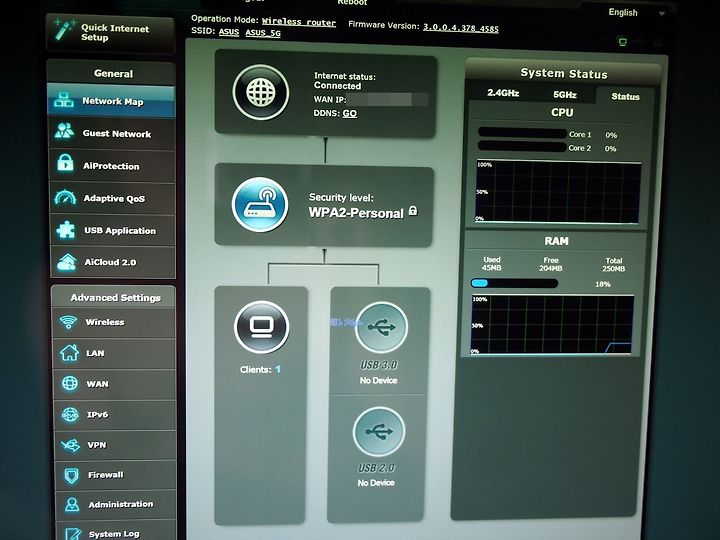This screenshot has height=540, width=720.
Task: Click the Network Map label in sidebar
Action: 113,101
